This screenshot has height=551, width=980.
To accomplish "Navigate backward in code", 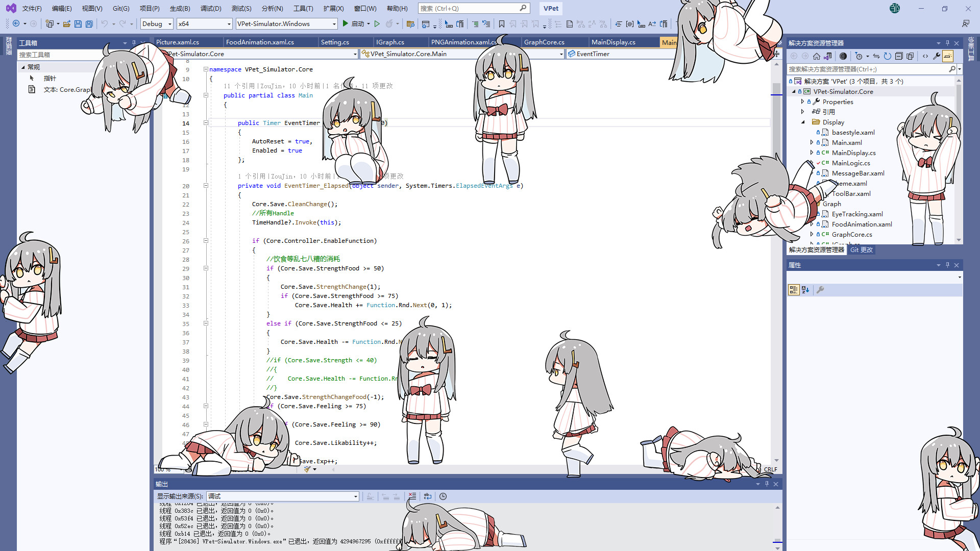I will (15, 23).
